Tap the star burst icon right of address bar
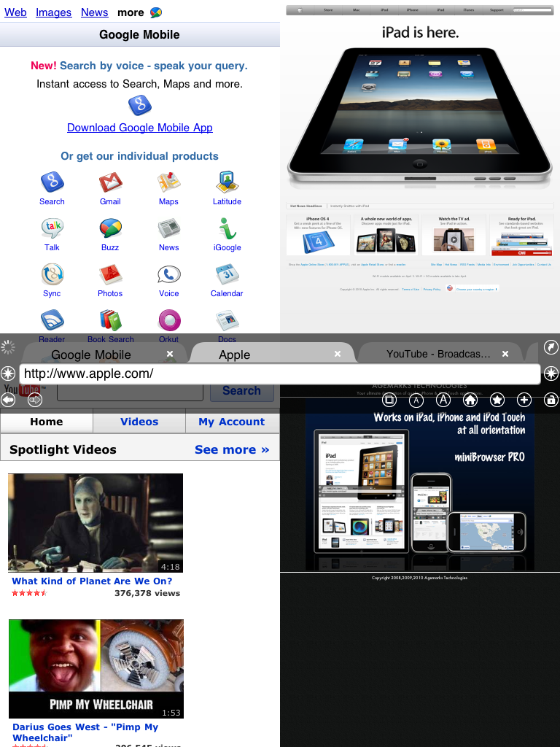This screenshot has height=747, width=560. click(x=551, y=373)
